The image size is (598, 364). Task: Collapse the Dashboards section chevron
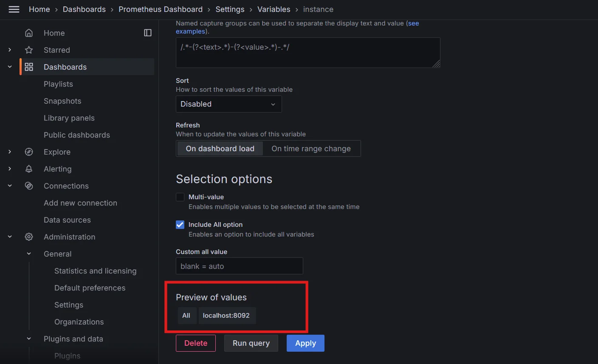(10, 67)
